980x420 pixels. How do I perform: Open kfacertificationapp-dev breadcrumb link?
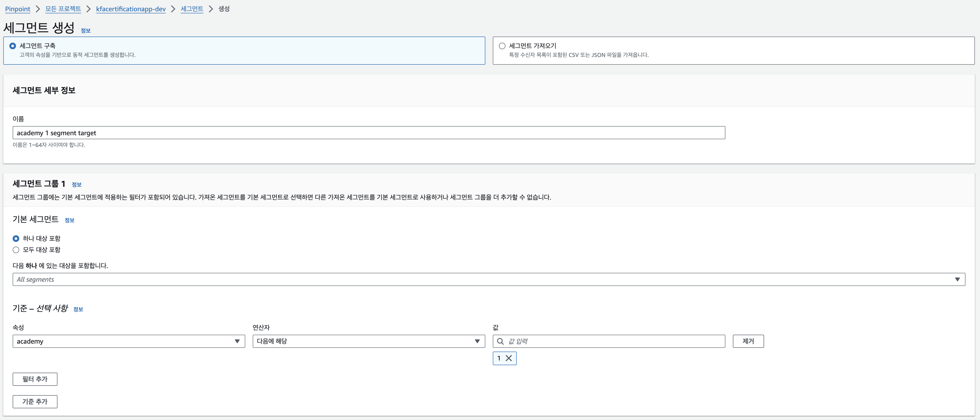[131, 9]
